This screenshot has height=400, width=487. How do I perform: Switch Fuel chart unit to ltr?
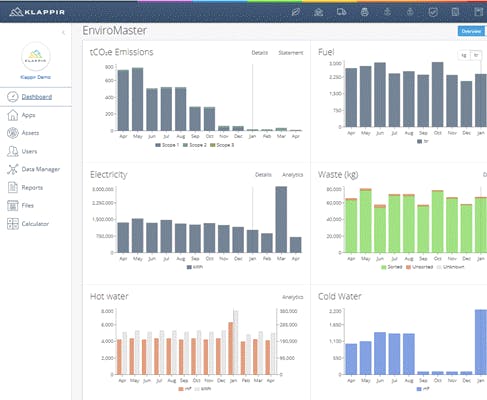(x=476, y=55)
